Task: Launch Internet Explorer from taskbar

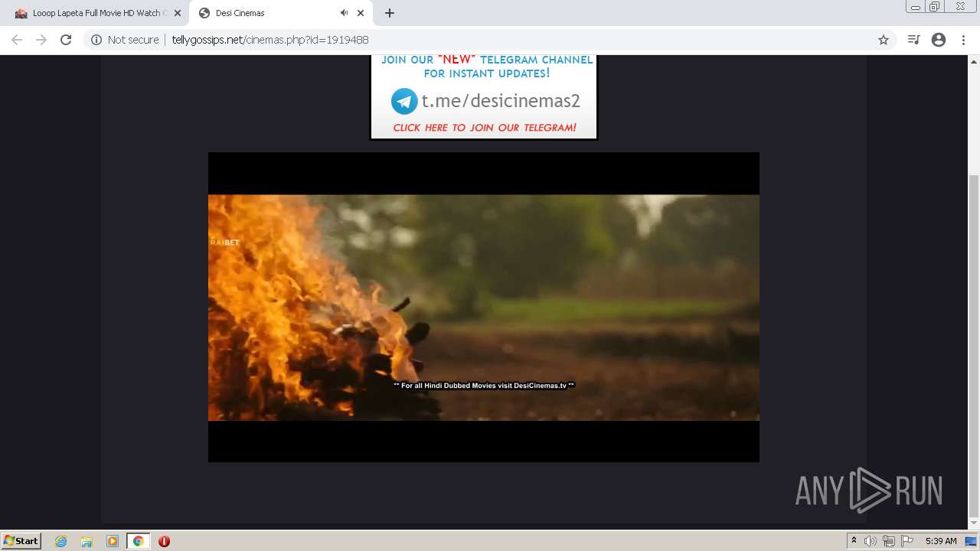Action: [61, 541]
